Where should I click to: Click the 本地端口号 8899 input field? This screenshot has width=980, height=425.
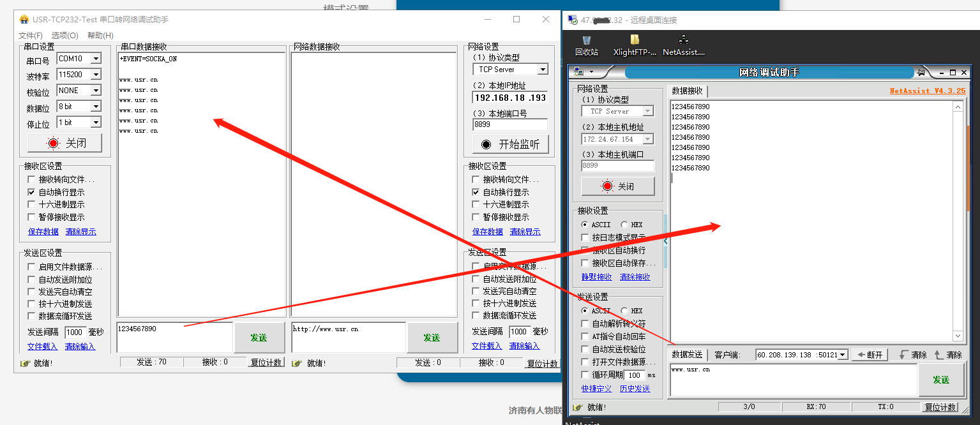coord(509,125)
